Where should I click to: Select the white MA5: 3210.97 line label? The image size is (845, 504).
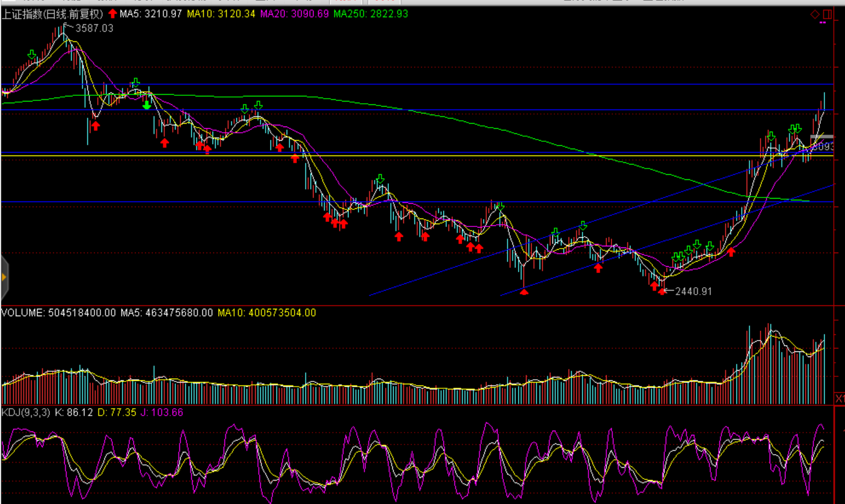[x=150, y=14]
